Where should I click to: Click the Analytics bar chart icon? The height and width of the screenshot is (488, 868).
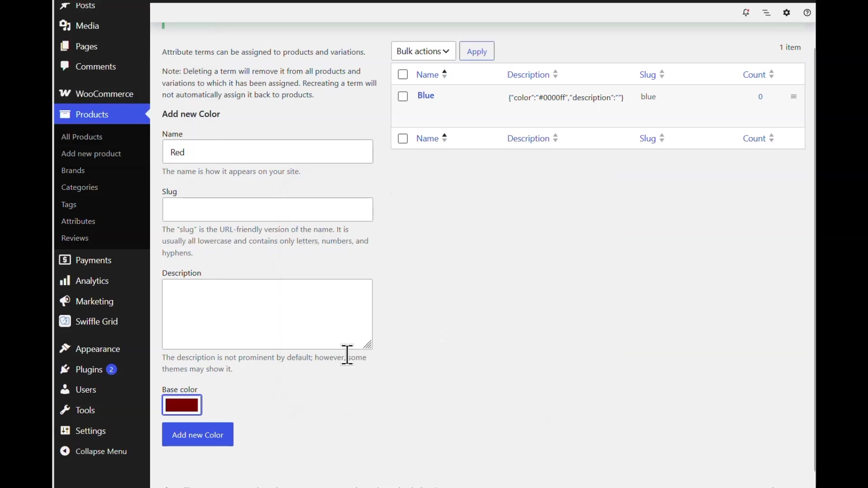pyautogui.click(x=65, y=281)
